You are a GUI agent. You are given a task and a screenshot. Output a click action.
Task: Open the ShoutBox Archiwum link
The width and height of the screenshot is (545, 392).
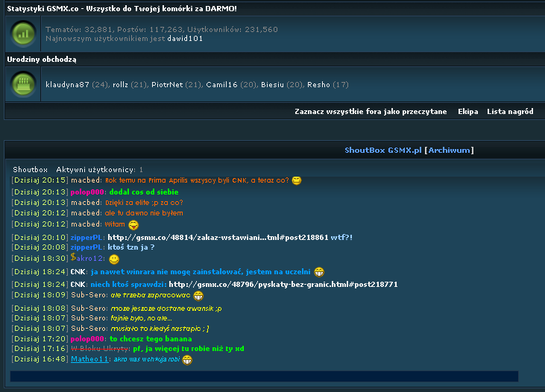tap(450, 151)
